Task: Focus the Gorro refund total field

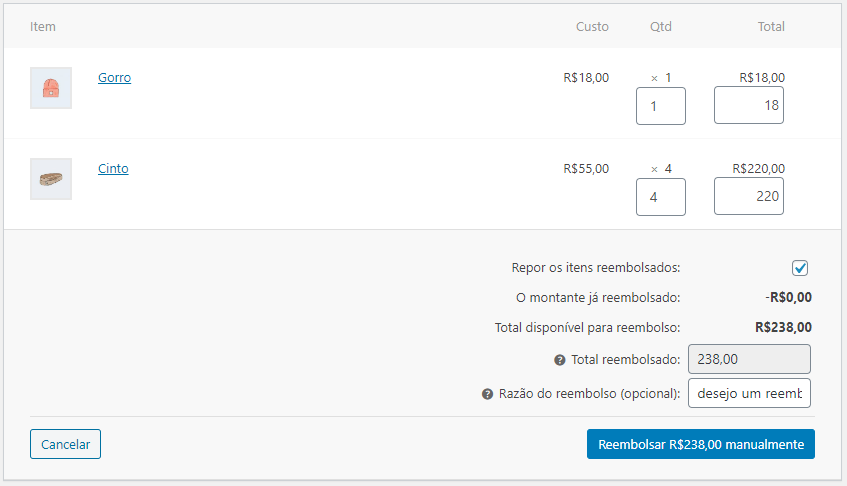Action: [748, 106]
